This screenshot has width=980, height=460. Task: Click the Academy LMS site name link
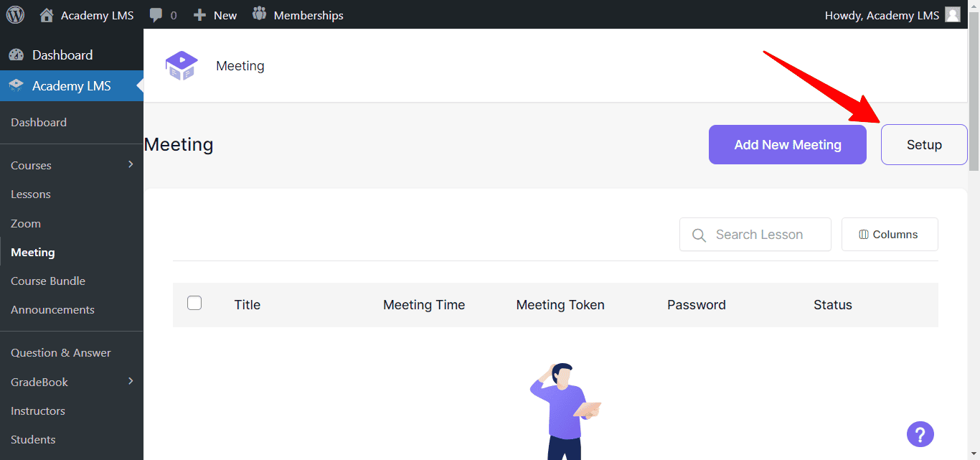pyautogui.click(x=97, y=15)
